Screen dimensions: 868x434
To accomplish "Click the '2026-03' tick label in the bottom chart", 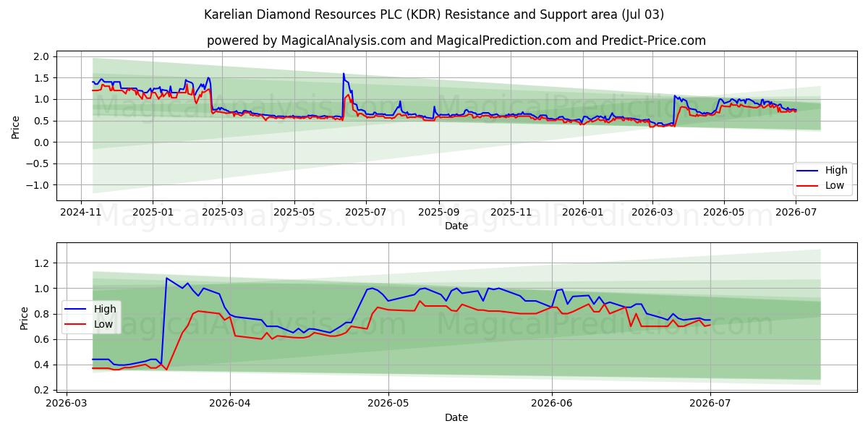I will click(x=67, y=404).
